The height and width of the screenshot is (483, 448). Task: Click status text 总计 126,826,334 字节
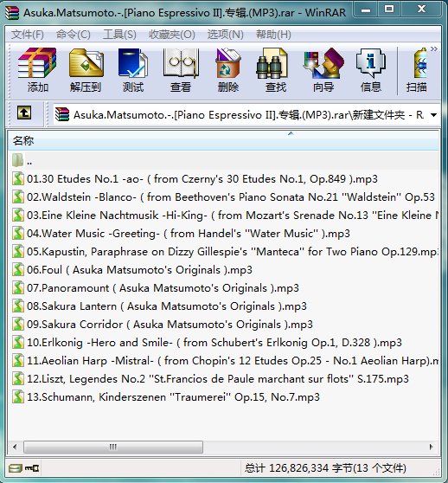point(325,468)
